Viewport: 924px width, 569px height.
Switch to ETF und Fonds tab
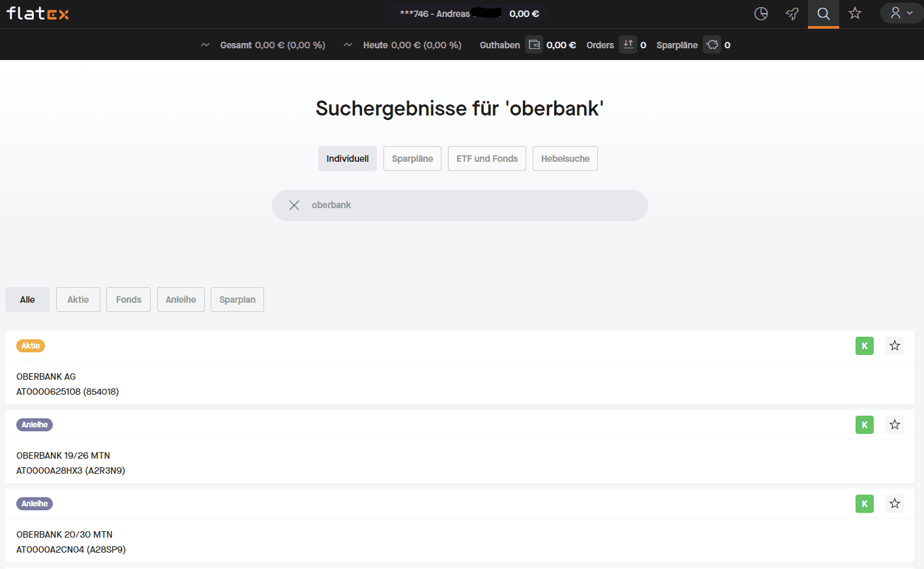(487, 159)
